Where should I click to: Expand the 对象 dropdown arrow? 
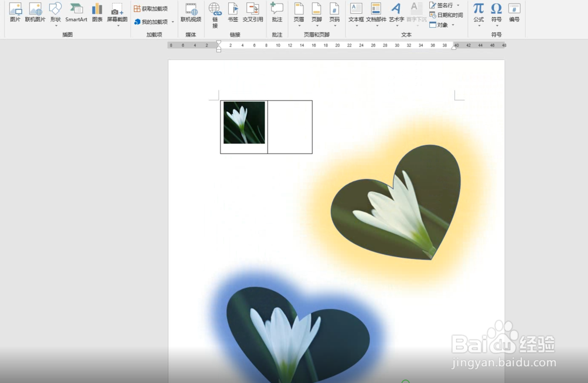[453, 25]
